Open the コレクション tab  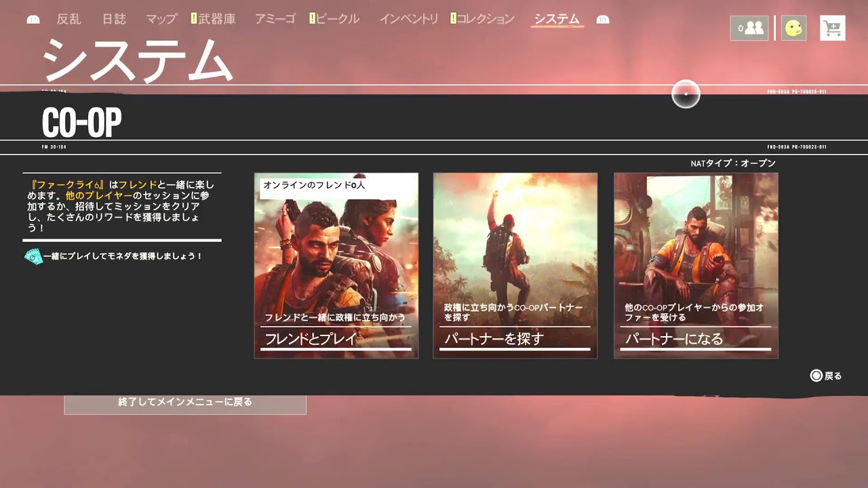click(x=486, y=19)
